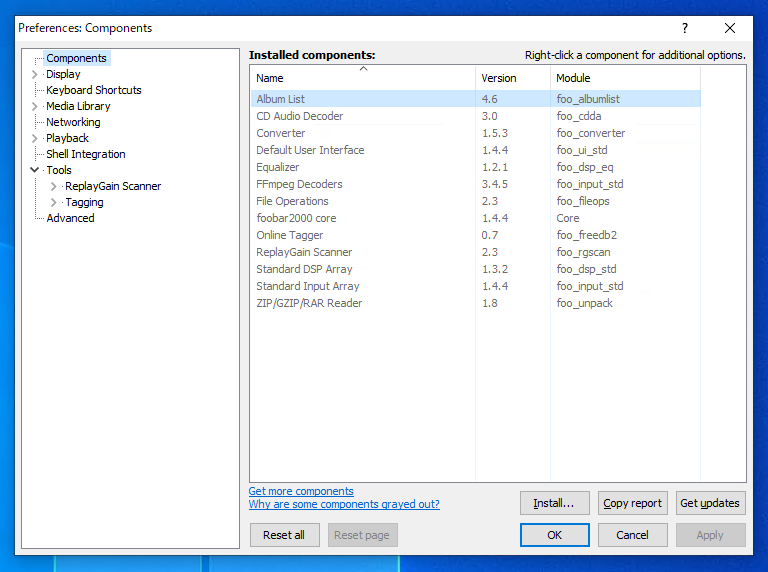
Task: Click the Reset all button
Action: pyautogui.click(x=284, y=535)
